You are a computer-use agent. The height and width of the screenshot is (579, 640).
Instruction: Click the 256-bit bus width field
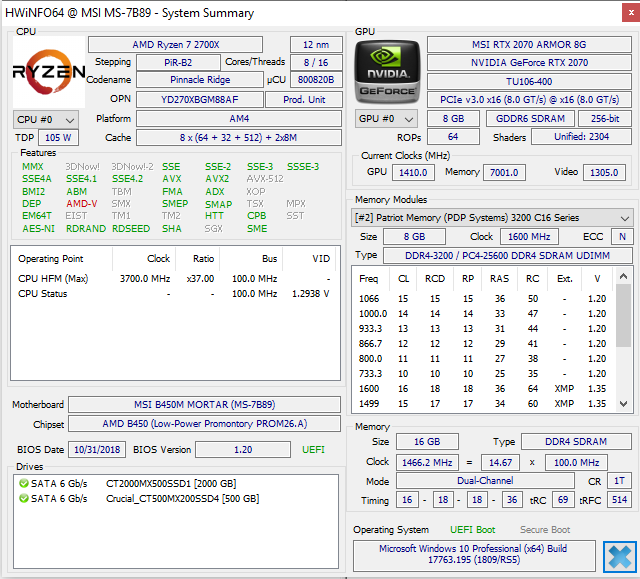605,118
